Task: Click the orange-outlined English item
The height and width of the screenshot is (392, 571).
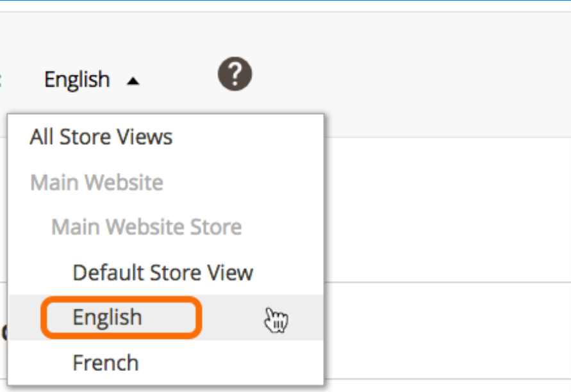Action: click(x=121, y=318)
